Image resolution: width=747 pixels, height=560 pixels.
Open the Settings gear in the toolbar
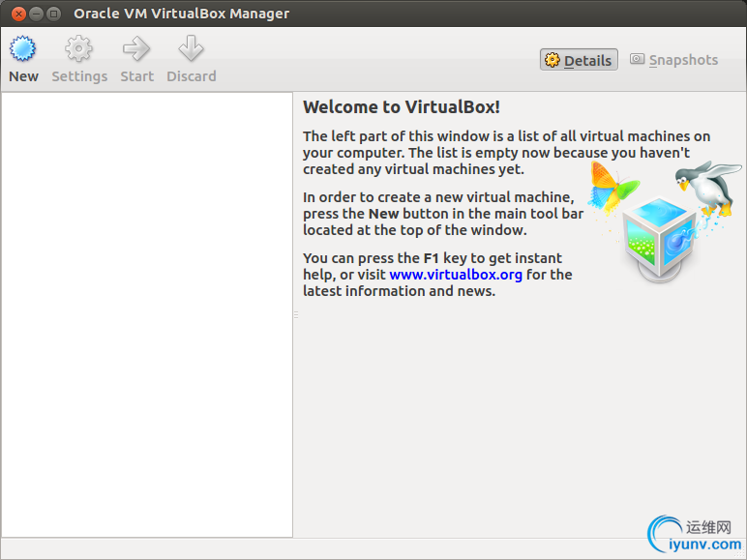coord(79,59)
